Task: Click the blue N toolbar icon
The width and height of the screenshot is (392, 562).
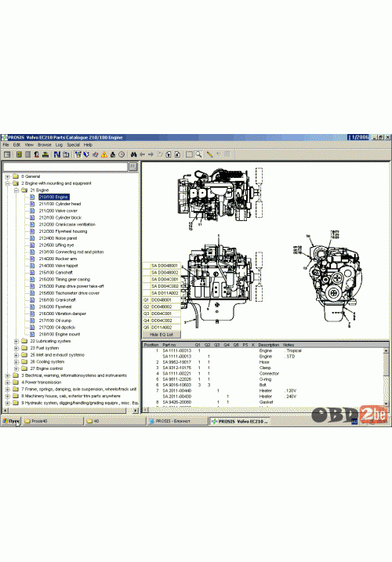Action: tap(57, 154)
